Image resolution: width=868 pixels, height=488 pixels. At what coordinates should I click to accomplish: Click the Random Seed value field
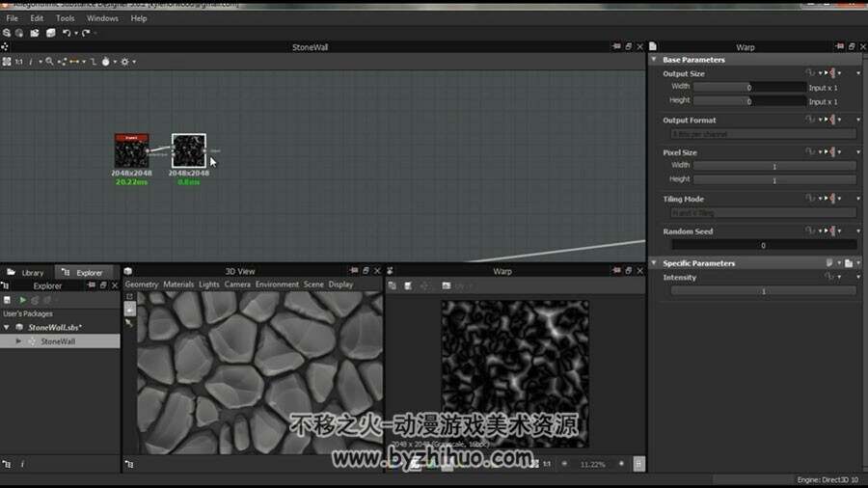[x=764, y=245]
